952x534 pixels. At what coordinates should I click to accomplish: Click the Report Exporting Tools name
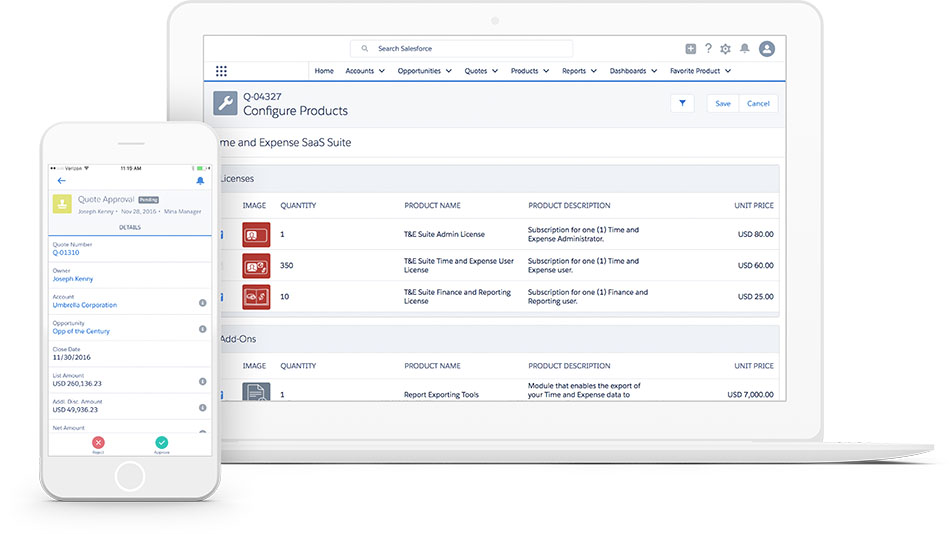pos(441,394)
